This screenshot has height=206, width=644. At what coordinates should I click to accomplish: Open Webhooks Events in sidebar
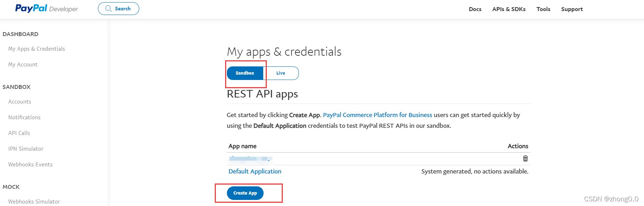click(x=30, y=165)
